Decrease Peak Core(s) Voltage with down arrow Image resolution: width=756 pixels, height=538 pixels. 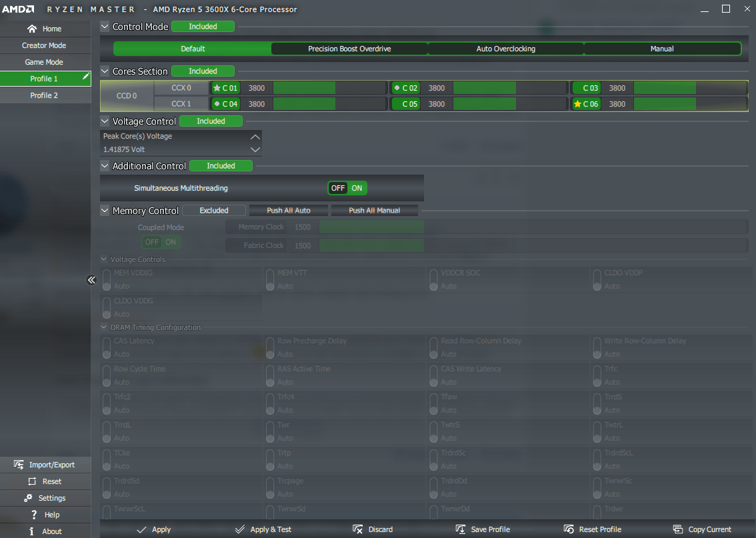pyautogui.click(x=255, y=149)
